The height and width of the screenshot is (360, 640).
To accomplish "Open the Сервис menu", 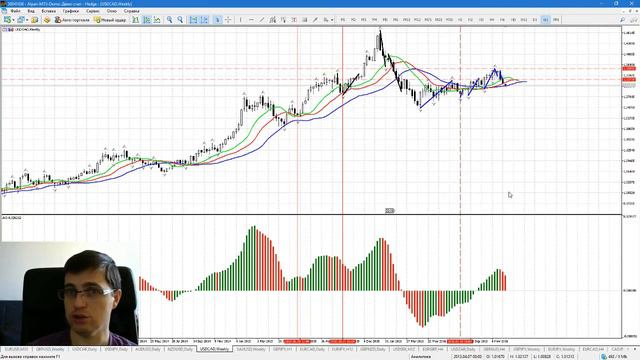I will [x=93, y=11].
